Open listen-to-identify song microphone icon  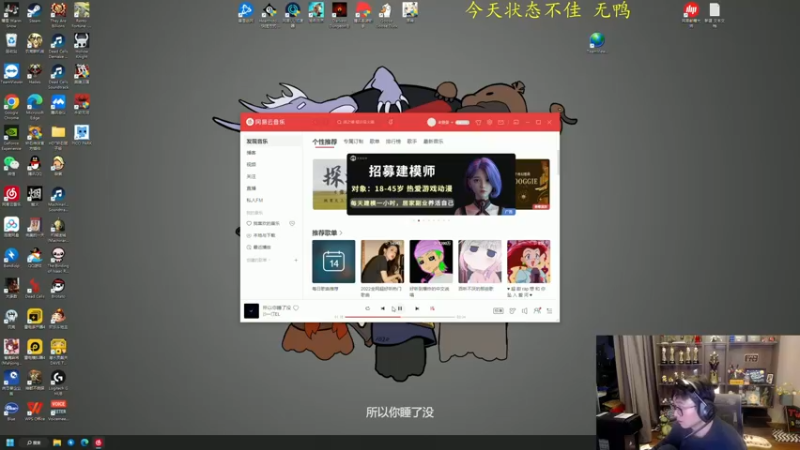(390, 122)
